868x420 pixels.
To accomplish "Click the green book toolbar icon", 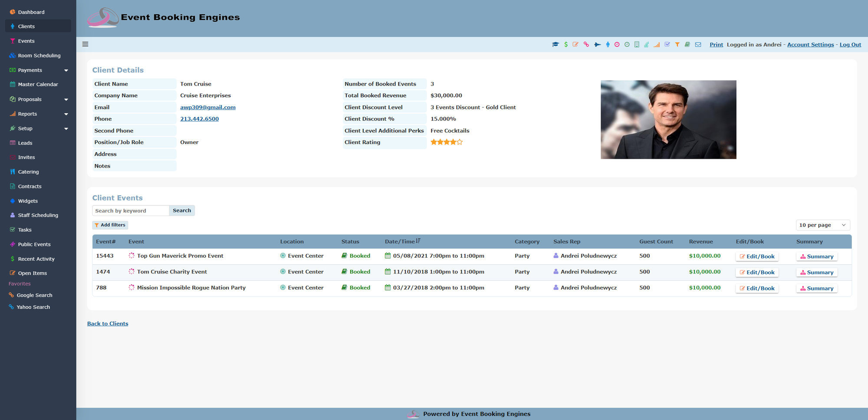I will point(687,45).
